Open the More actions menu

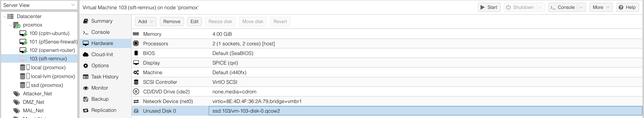601,7
